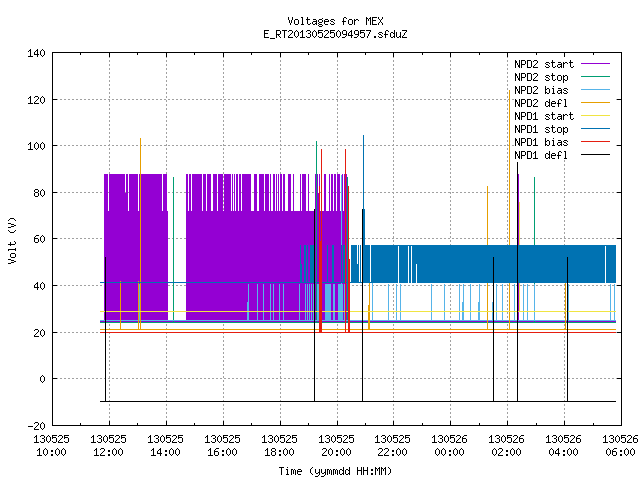Click the dark blue NPD1 stop legend line

click(595, 129)
